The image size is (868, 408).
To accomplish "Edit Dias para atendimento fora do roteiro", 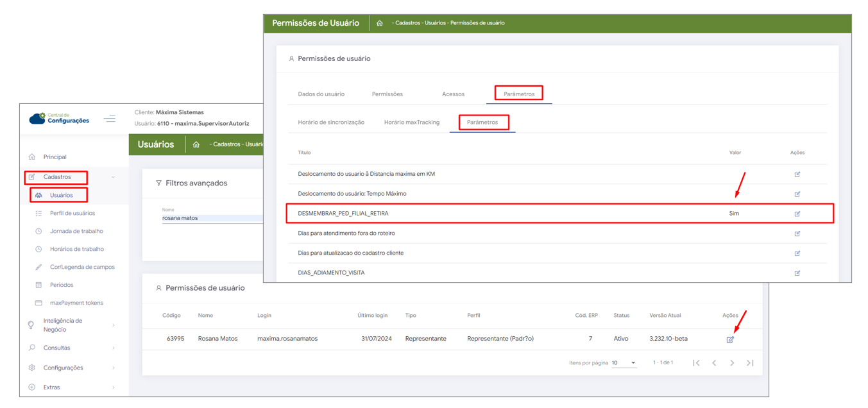I will point(797,234).
